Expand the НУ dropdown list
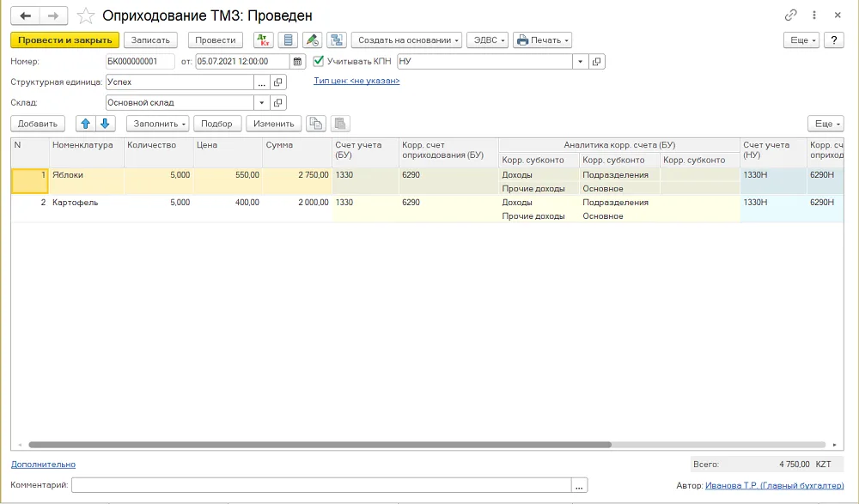 pyautogui.click(x=580, y=61)
